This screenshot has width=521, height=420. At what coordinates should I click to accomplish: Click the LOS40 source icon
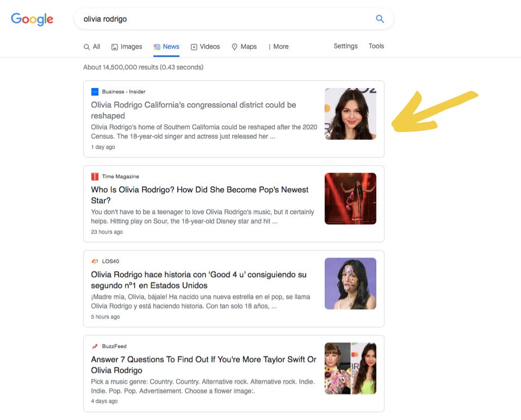point(95,261)
